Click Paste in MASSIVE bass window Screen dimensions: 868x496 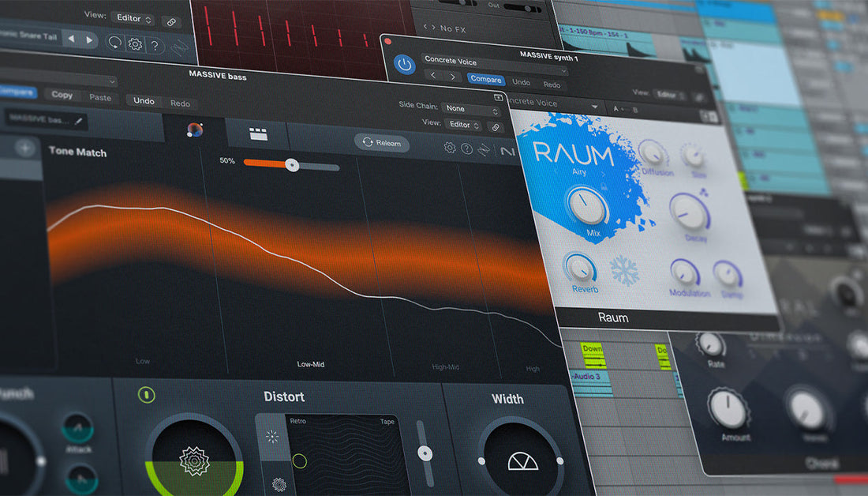pyautogui.click(x=100, y=97)
